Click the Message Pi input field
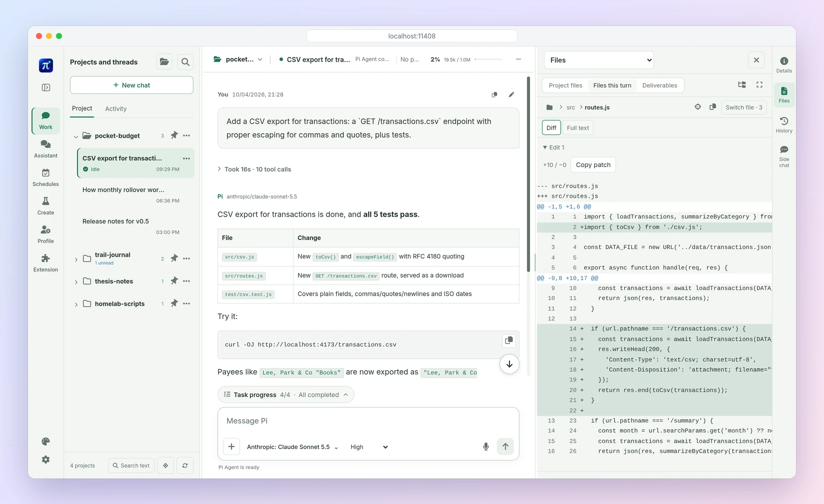This screenshot has width=824, height=504. click(368, 421)
